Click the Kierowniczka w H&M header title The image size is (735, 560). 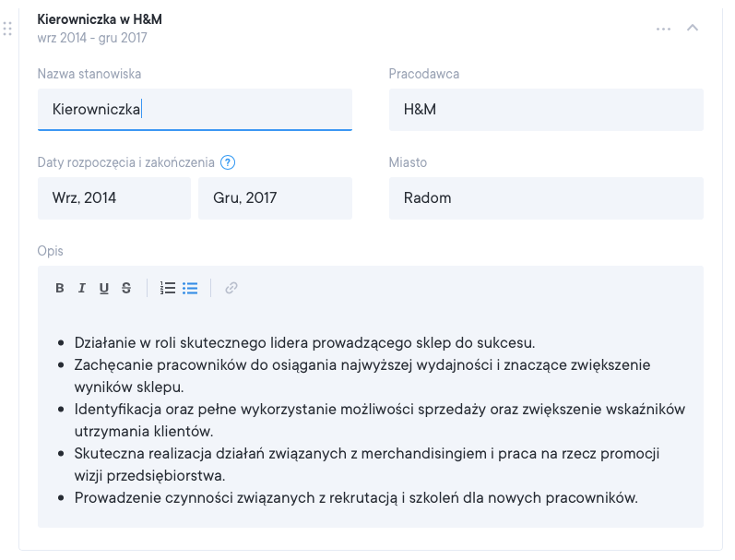pyautogui.click(x=100, y=19)
